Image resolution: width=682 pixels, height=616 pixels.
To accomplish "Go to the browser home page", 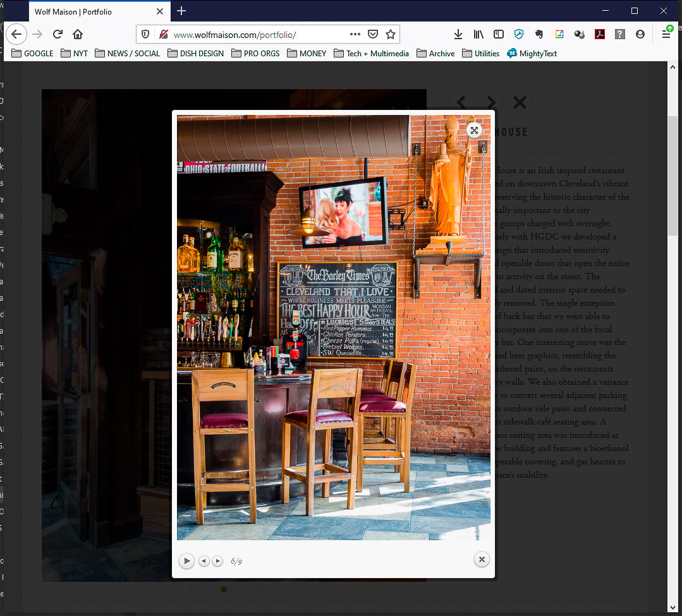I will (78, 34).
